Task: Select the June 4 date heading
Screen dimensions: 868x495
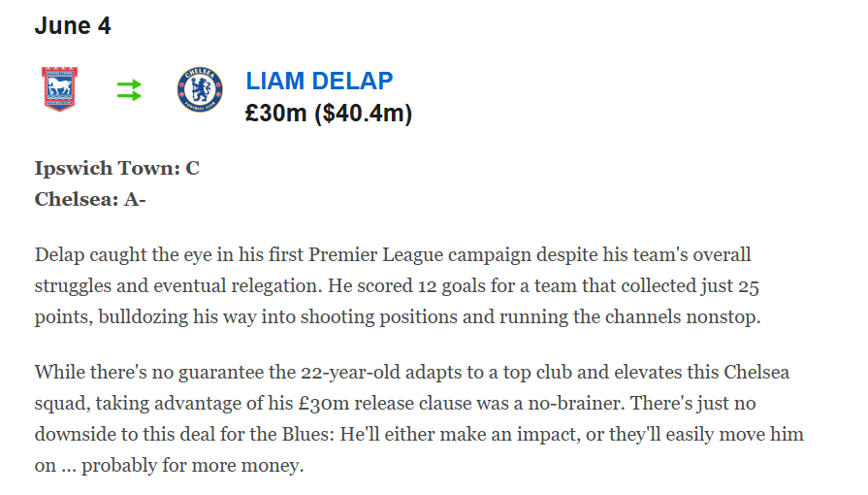Action: tap(73, 25)
